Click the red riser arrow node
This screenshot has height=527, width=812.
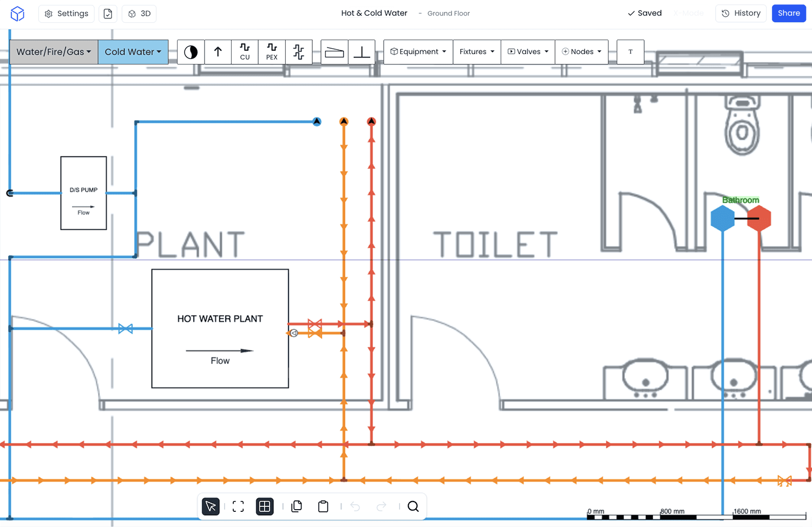point(371,122)
